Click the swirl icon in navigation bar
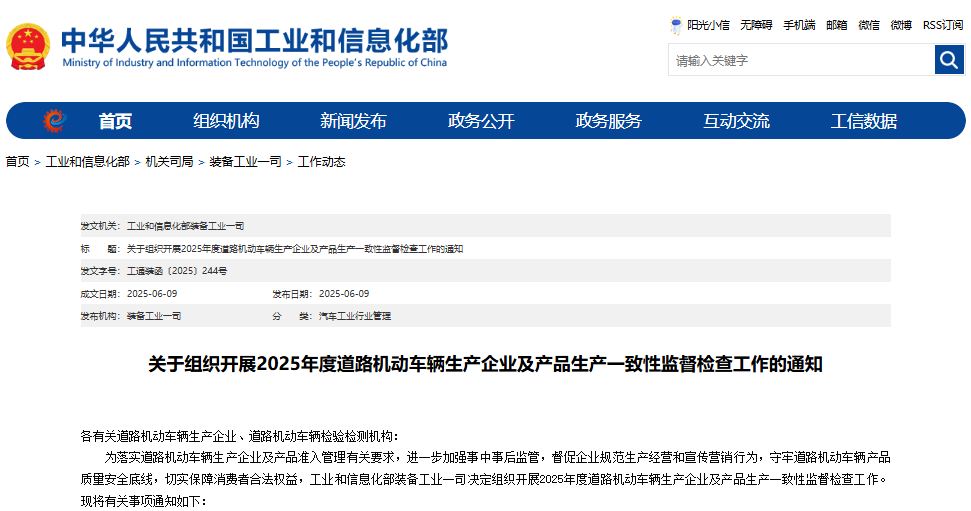The width and height of the screenshot is (971, 511). click(54, 121)
